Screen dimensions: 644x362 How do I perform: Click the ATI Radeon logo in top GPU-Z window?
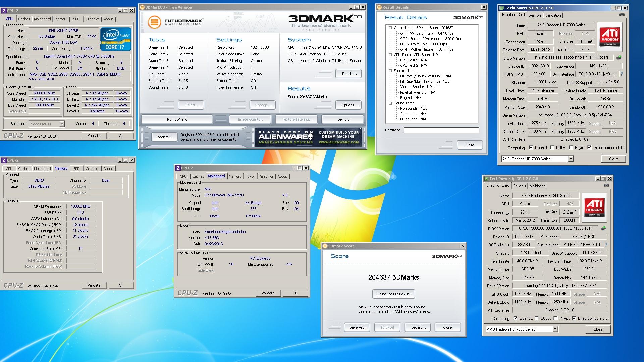pos(610,37)
